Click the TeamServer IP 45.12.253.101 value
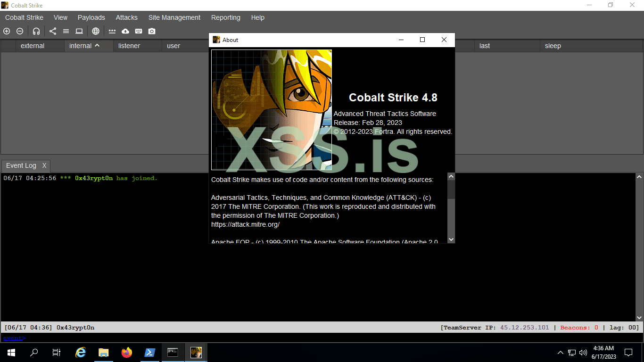644x362 pixels. pos(524,328)
